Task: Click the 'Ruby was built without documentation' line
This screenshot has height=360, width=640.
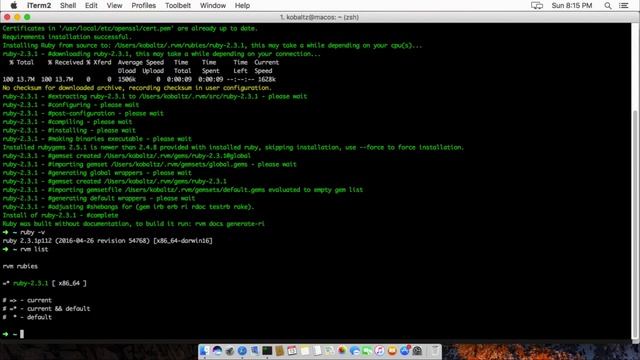Action: click(133, 224)
